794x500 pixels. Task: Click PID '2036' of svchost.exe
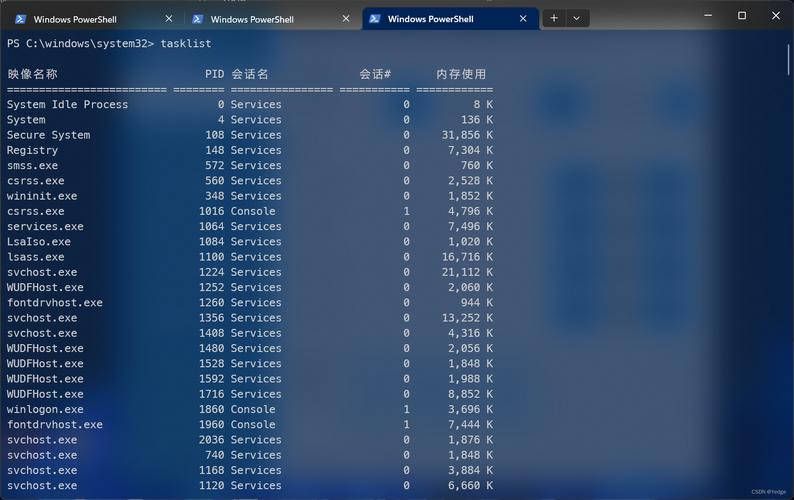pyautogui.click(x=211, y=439)
